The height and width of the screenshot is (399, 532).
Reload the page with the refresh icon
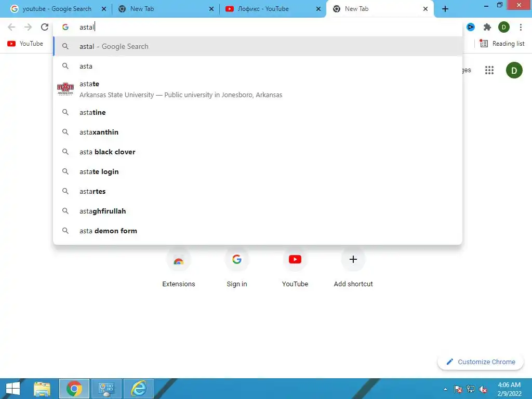(45, 27)
